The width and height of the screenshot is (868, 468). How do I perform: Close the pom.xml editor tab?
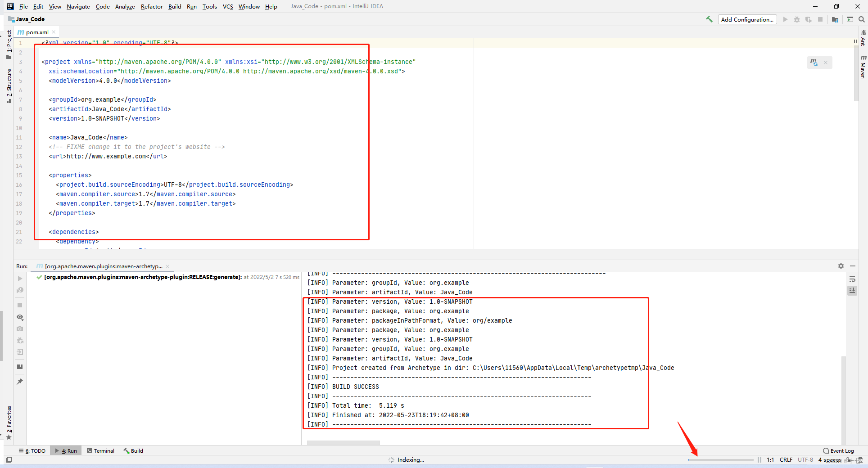(x=54, y=32)
